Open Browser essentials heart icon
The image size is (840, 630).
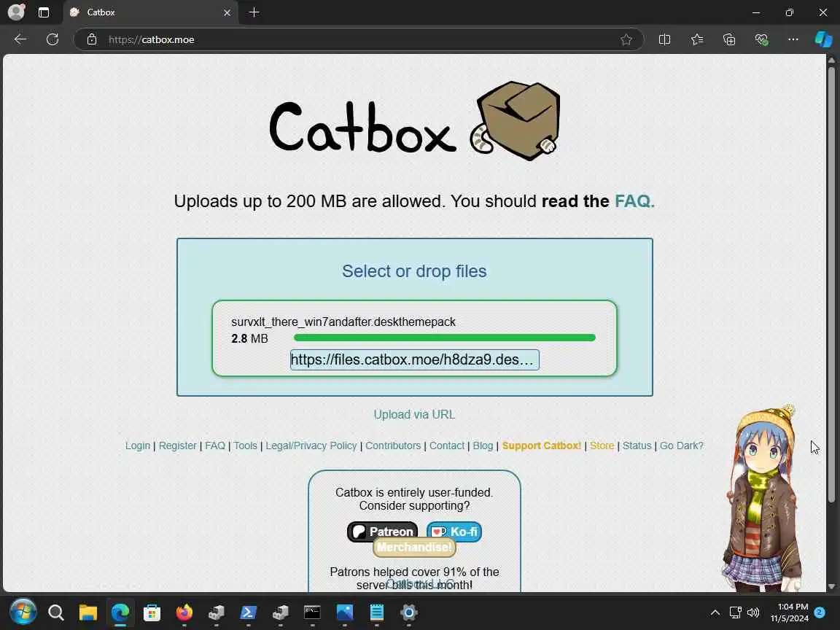(x=761, y=39)
